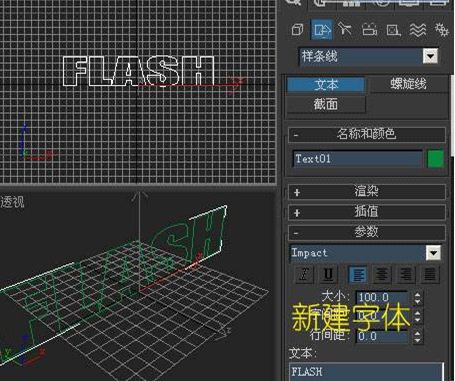455x381 pixels.
Task: Expand the 渲染 rollout
Action: pos(367,192)
